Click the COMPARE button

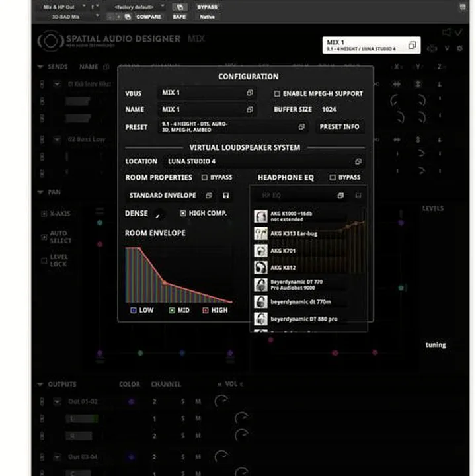point(149,17)
